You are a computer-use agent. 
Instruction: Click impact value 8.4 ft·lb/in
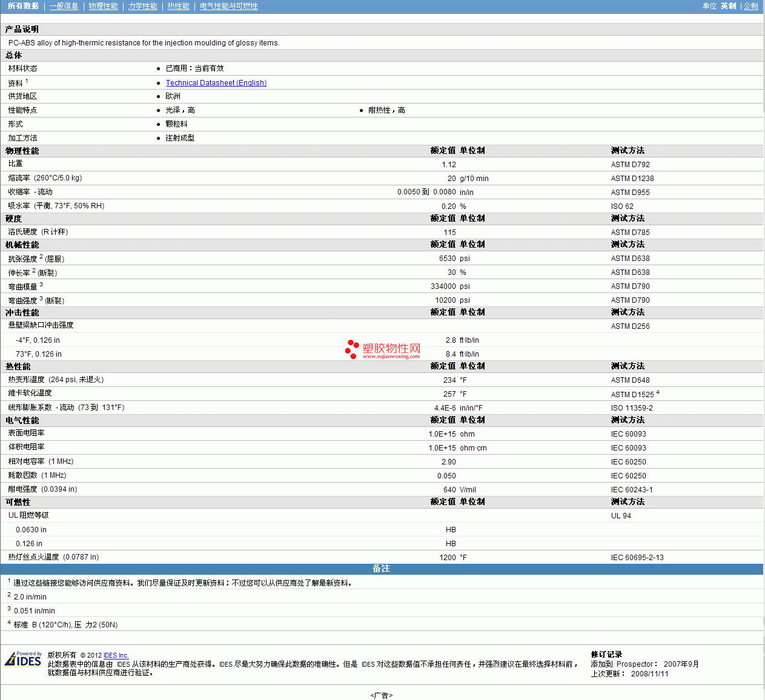click(x=462, y=354)
